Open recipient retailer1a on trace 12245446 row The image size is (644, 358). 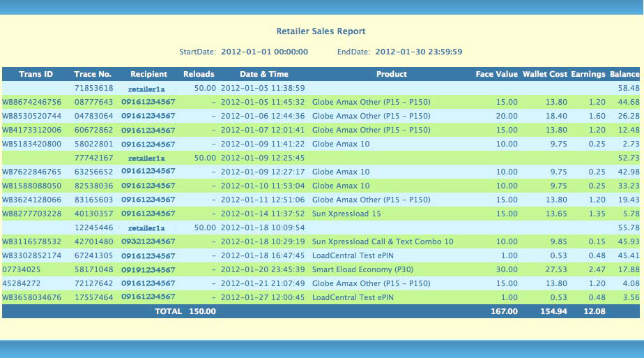(x=146, y=228)
